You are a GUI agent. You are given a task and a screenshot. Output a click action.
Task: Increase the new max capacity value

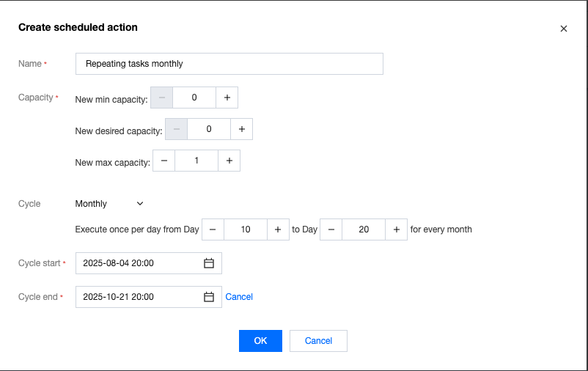(x=229, y=161)
